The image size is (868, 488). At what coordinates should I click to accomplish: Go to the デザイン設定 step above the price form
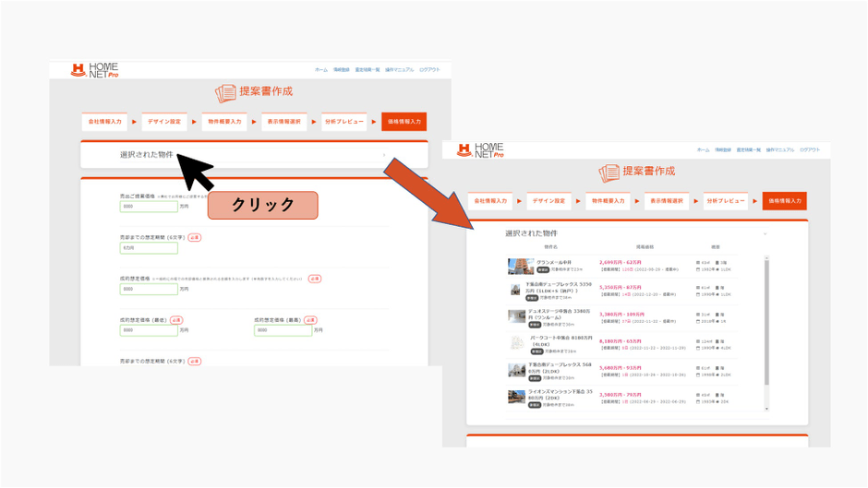(163, 122)
